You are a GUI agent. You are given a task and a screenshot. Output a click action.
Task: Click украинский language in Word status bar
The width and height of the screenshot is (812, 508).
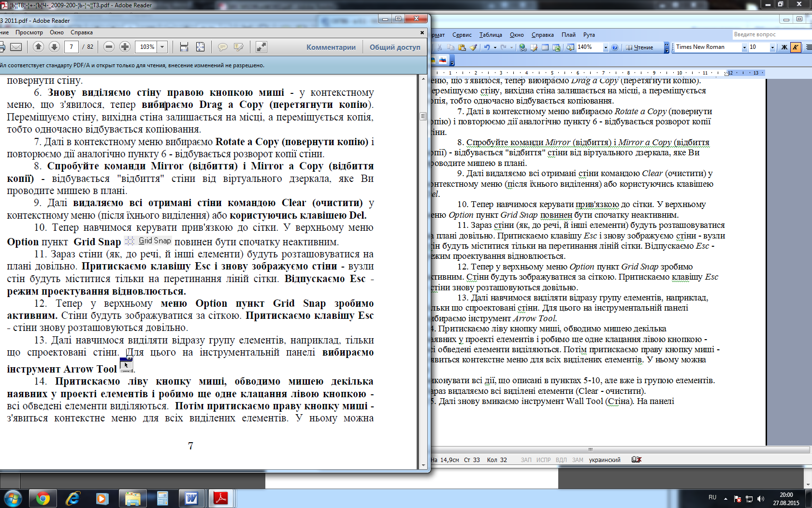(x=605, y=460)
